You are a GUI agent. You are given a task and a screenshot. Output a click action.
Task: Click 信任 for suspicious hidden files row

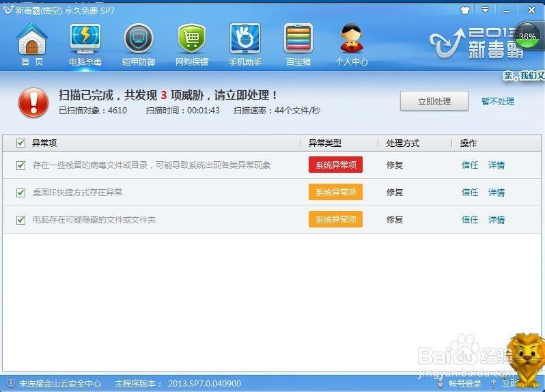[x=470, y=220]
